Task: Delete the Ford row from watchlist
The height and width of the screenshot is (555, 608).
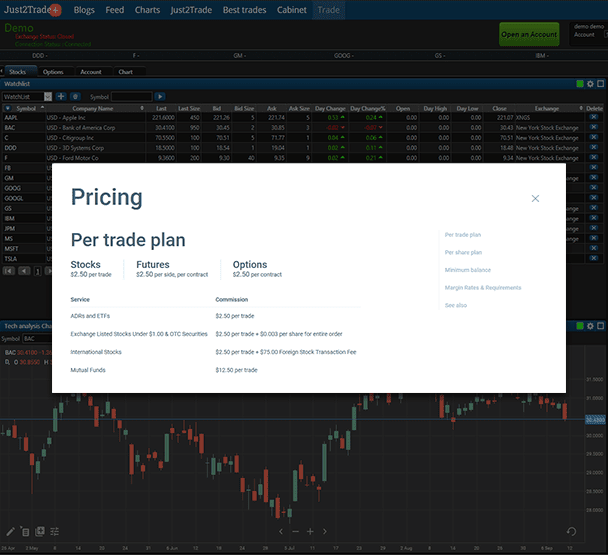Action: click(x=594, y=157)
